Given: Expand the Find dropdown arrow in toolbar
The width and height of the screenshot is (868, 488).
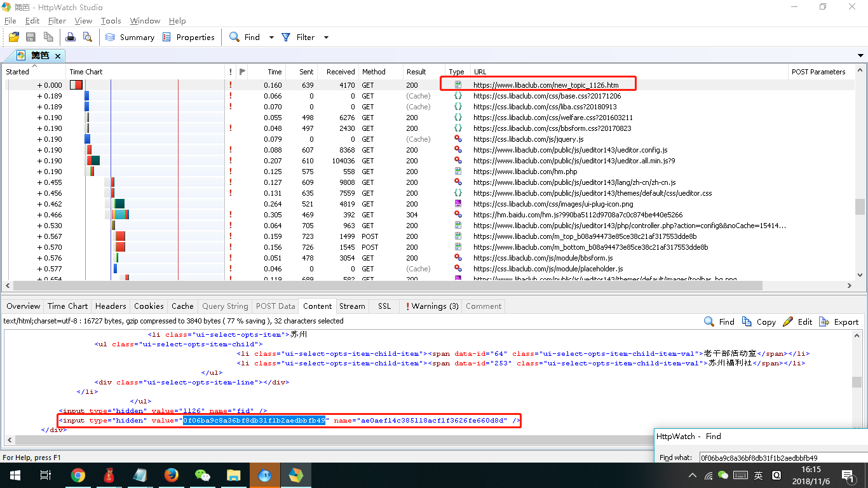Looking at the screenshot, I should 271,37.
